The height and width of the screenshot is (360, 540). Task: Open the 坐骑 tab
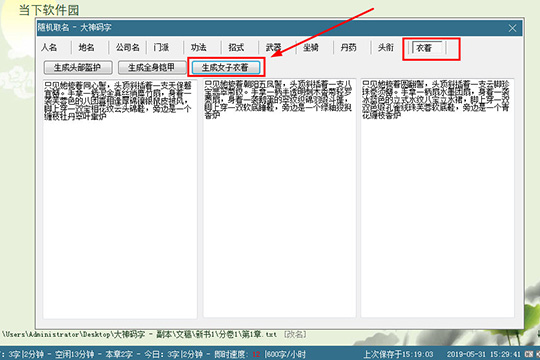coord(311,47)
